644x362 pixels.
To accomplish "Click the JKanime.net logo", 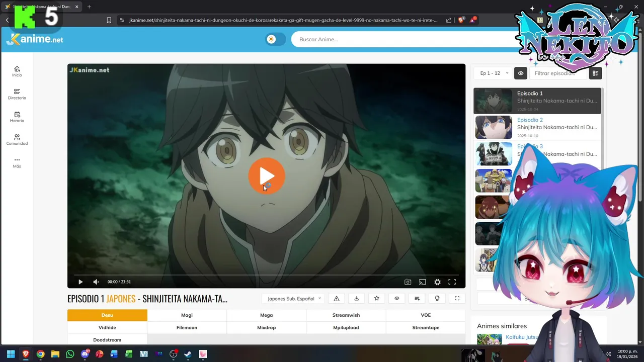I will pyautogui.click(x=35, y=39).
